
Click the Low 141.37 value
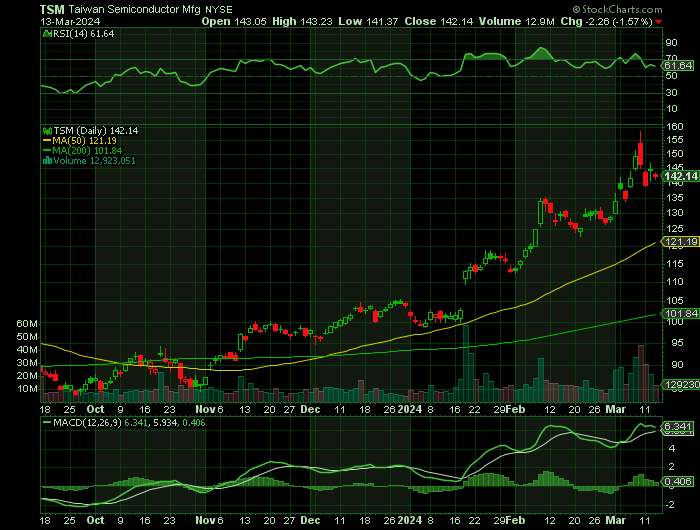pyautogui.click(x=368, y=21)
